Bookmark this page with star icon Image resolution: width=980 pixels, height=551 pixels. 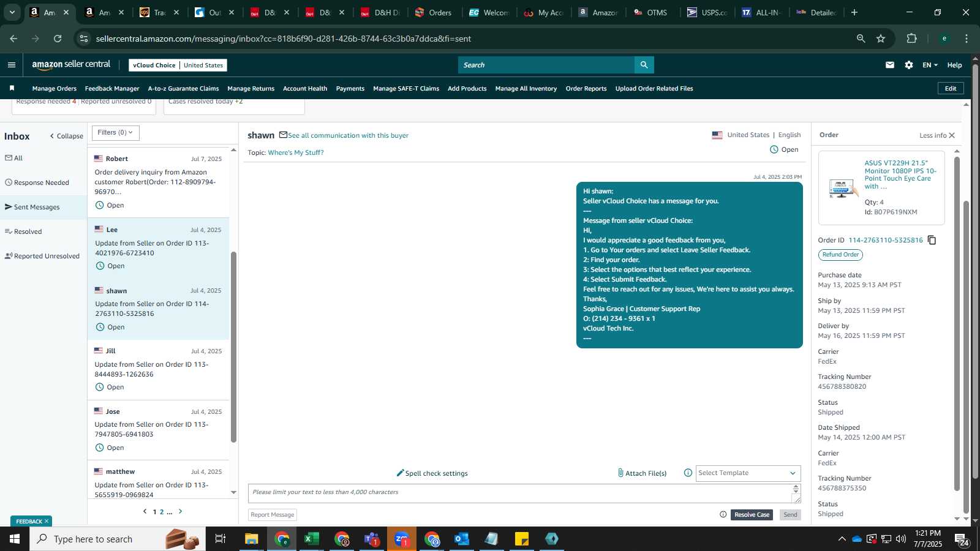(x=881, y=39)
